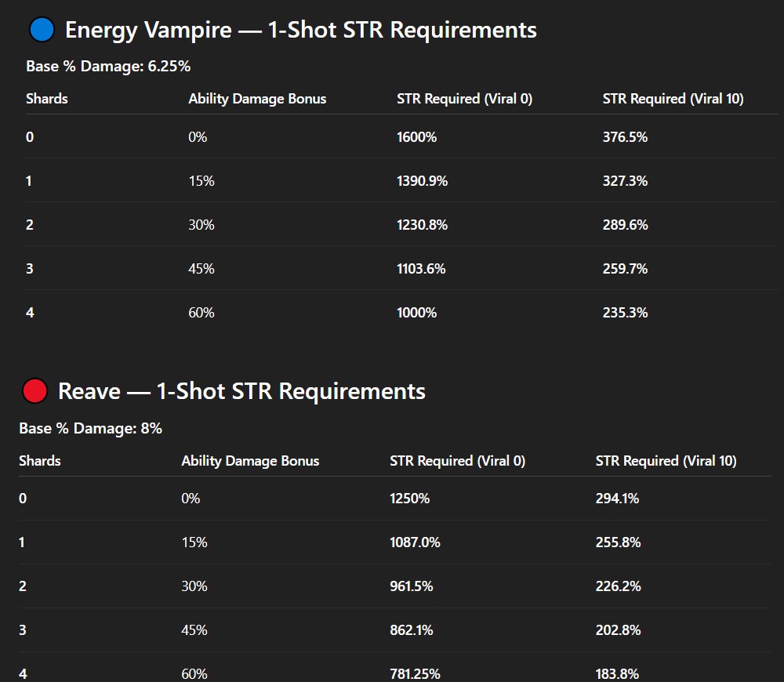
Task: Click '60%' bonus in the 1000% row
Action: 201,313
